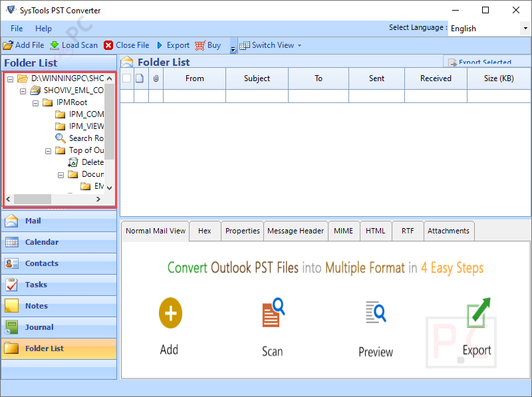Tick the select-all checkbox in the list header
Image resolution: width=532 pixels, height=397 pixels.
pyautogui.click(x=127, y=78)
